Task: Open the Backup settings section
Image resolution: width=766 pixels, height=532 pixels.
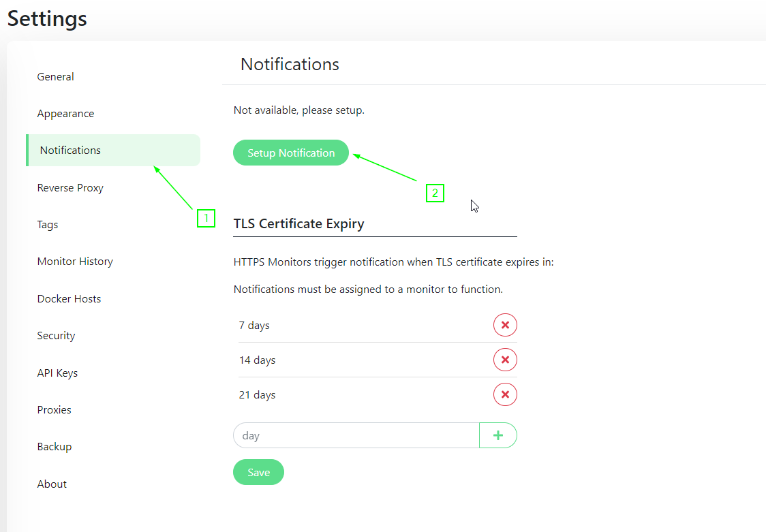Action: tap(55, 446)
